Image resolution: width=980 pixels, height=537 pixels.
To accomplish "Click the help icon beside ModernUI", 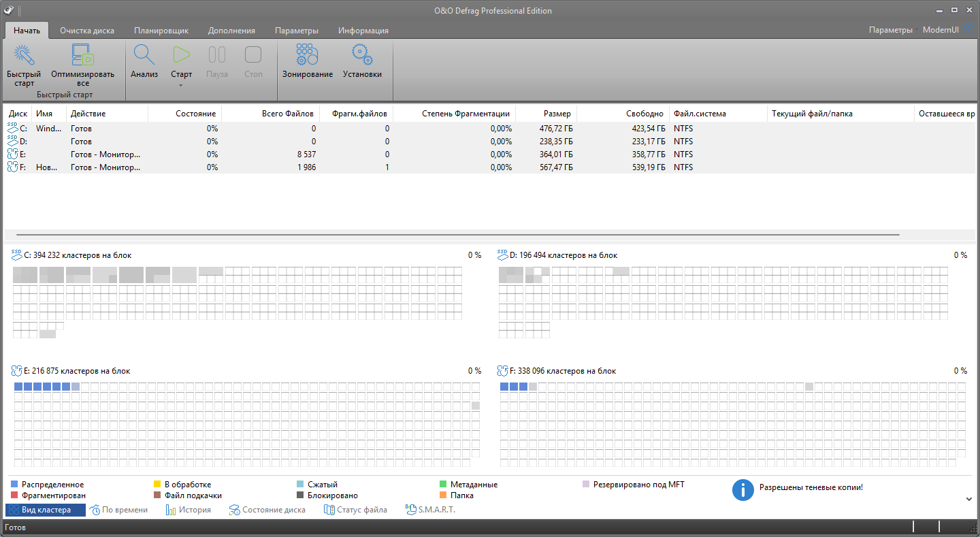I will tap(969, 30).
